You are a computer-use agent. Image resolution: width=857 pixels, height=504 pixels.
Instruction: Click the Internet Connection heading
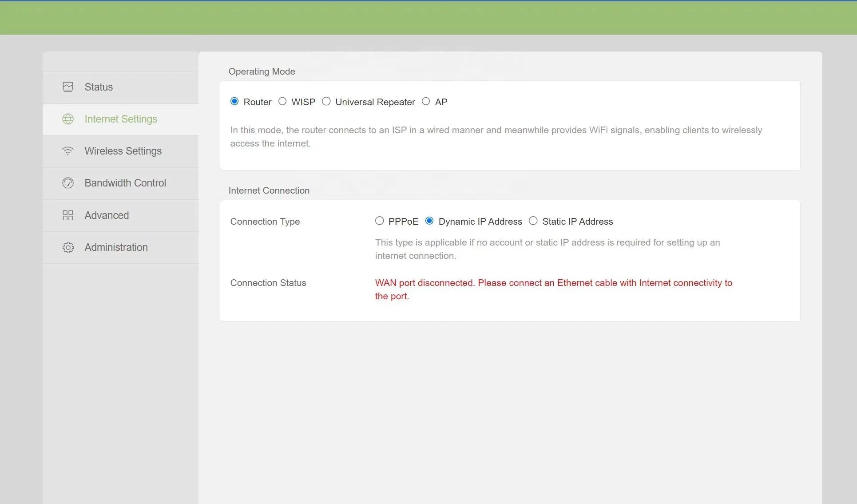coord(269,190)
